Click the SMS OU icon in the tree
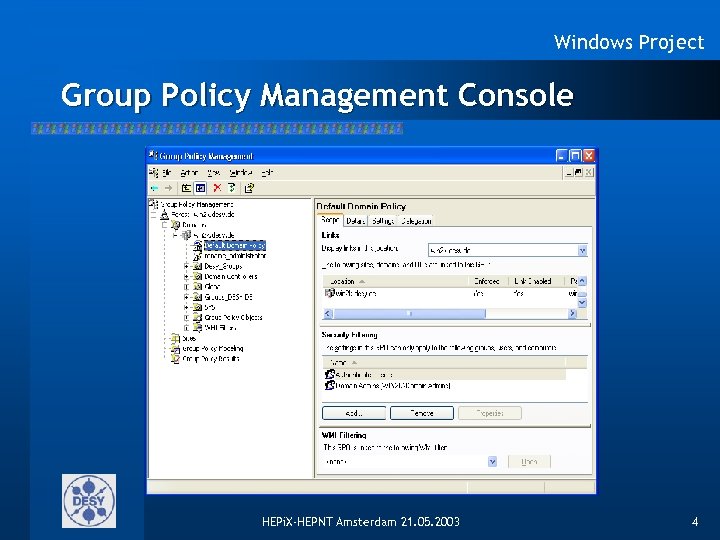 point(197,307)
